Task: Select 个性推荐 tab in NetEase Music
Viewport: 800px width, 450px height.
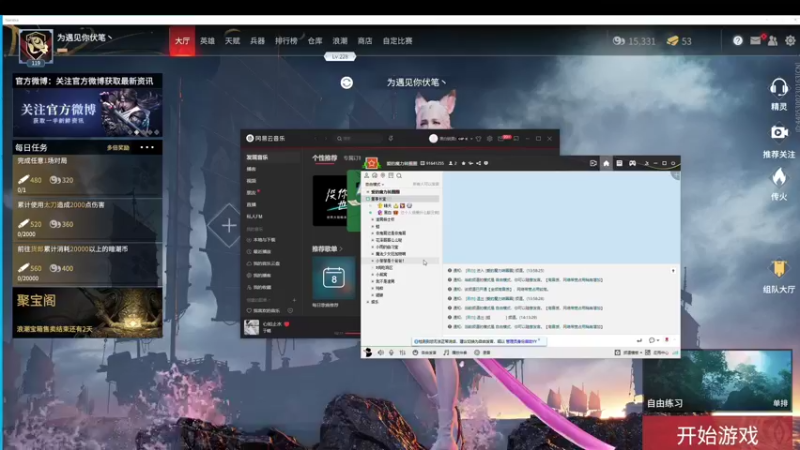Action: [324, 158]
